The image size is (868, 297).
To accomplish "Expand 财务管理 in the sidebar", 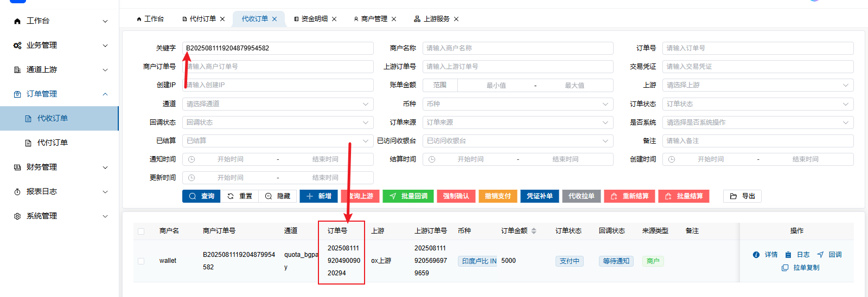I will pyautogui.click(x=59, y=167).
